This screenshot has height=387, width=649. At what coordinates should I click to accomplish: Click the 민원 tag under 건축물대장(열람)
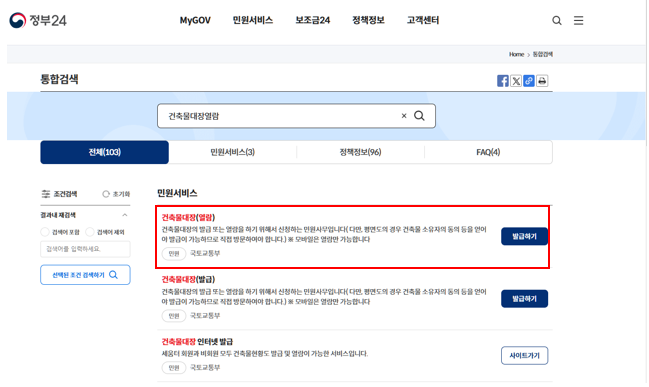174,253
